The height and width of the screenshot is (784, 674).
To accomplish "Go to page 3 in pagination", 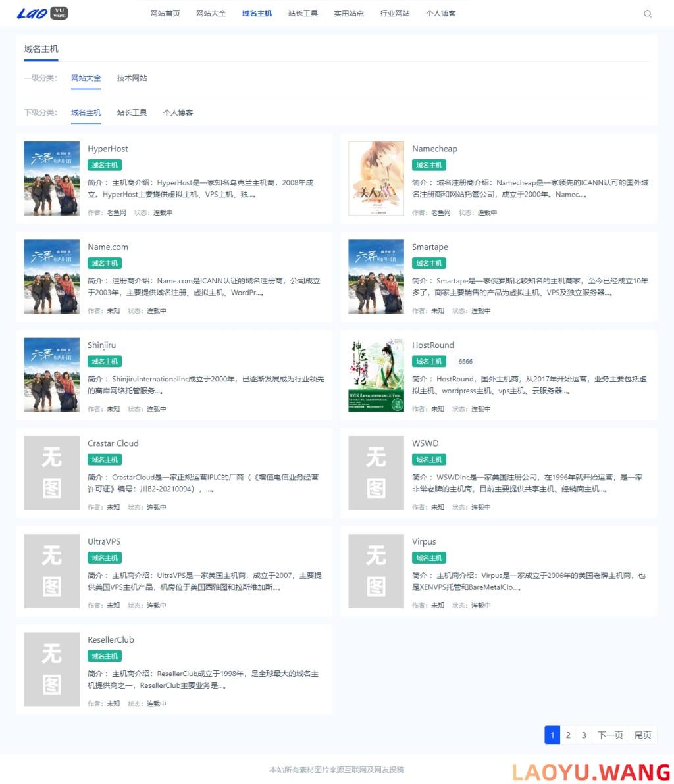I will click(583, 735).
